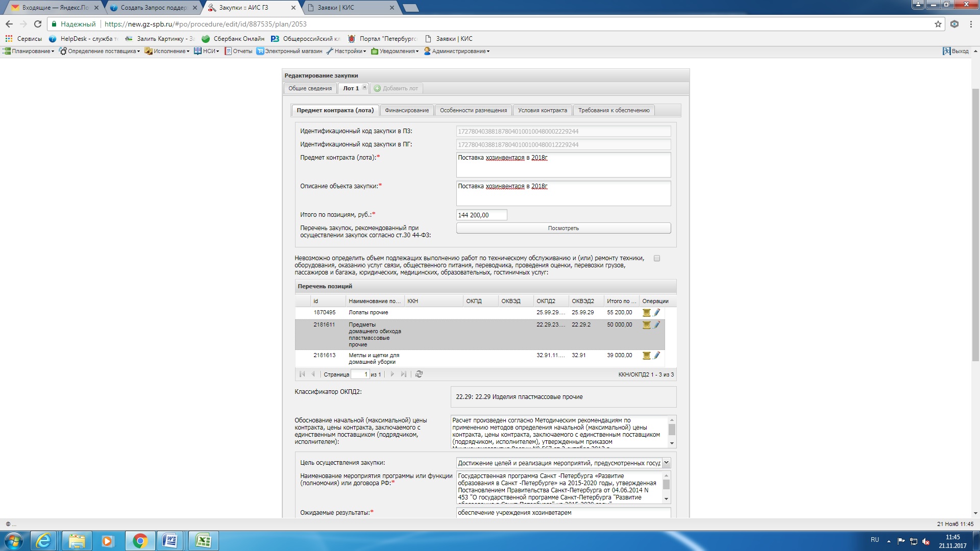Close the Лот 1 tab with its x icon
Image resolution: width=980 pixels, height=551 pixels.
364,88
